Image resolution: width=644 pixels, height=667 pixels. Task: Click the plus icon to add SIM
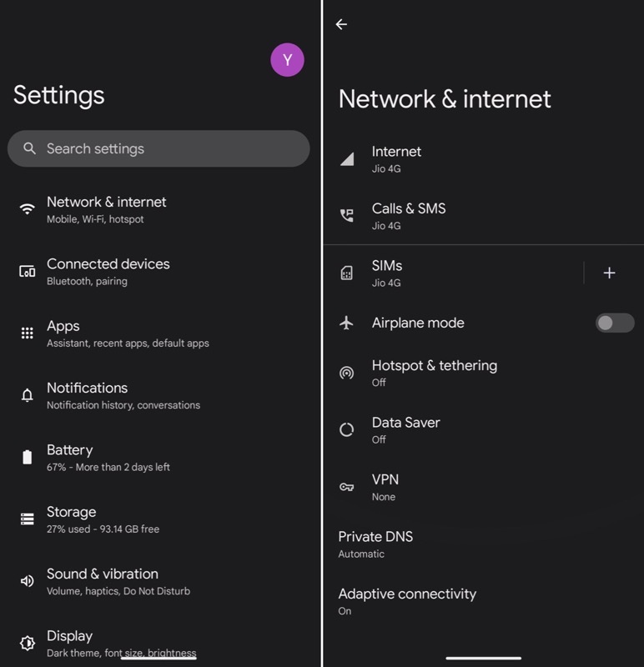(x=609, y=273)
